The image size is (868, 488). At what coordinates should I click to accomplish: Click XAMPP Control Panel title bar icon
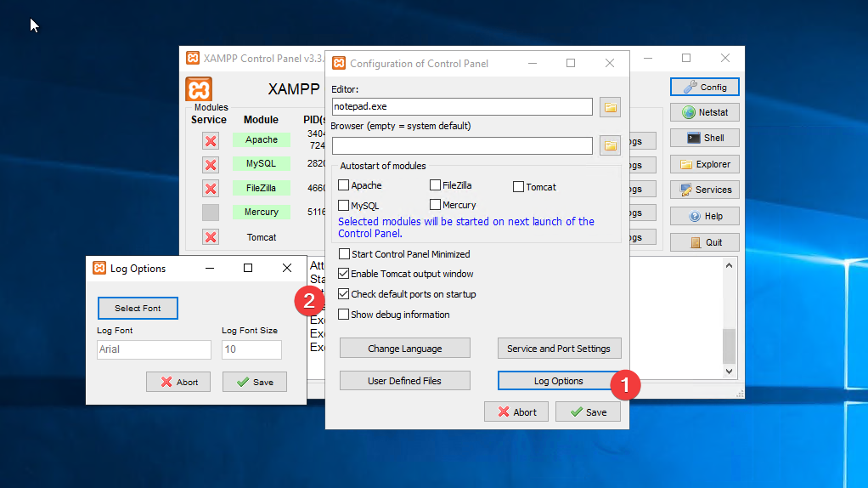(193, 58)
